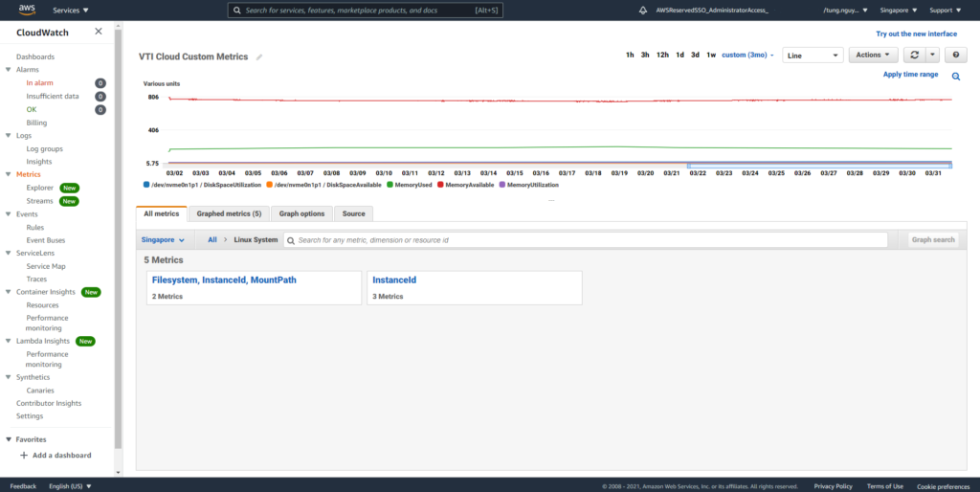Focus the global AWS search box
Image resolution: width=980 pixels, height=492 pixels.
pos(365,11)
